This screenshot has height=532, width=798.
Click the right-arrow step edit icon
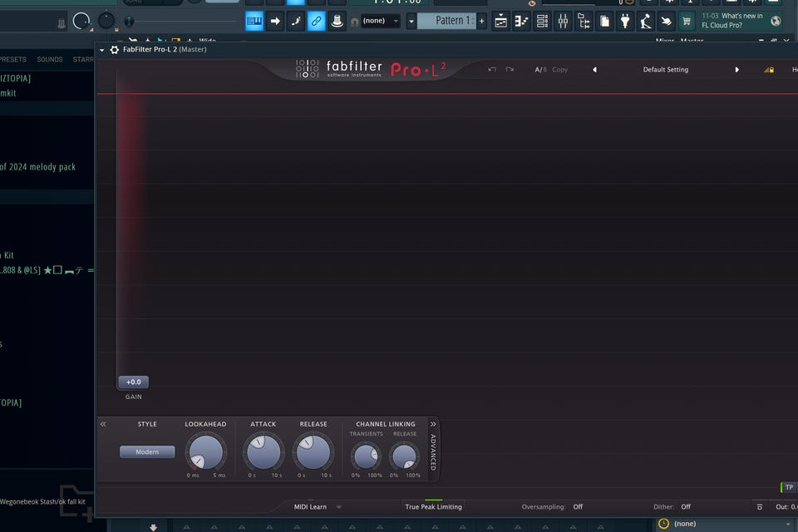click(275, 21)
